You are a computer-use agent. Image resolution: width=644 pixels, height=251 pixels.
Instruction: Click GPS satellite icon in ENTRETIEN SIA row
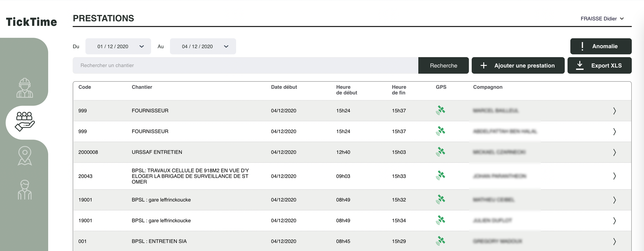[441, 241]
